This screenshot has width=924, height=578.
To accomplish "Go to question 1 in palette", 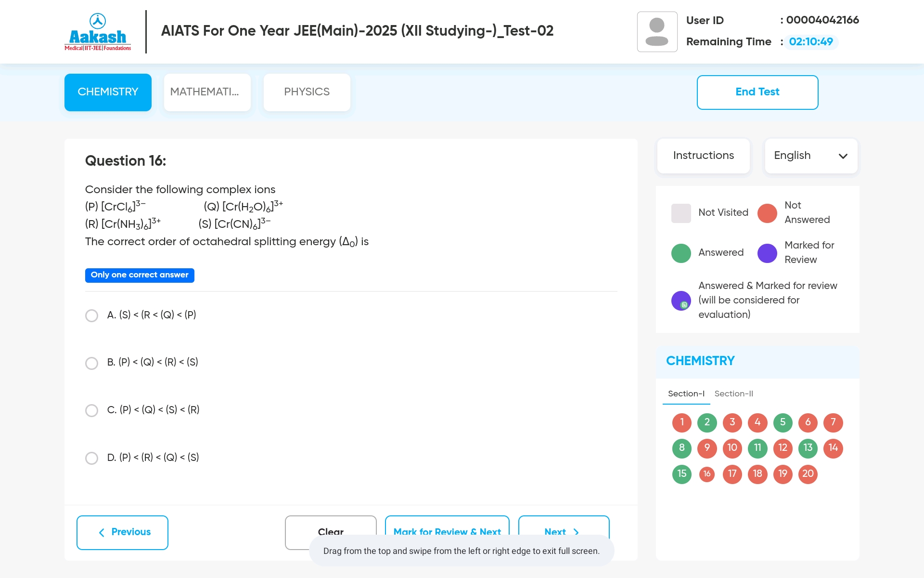I will 682,422.
